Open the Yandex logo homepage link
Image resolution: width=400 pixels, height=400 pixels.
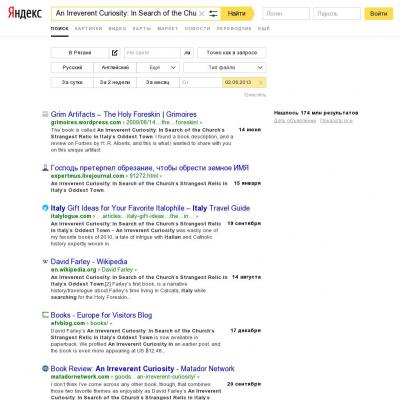[x=25, y=14]
